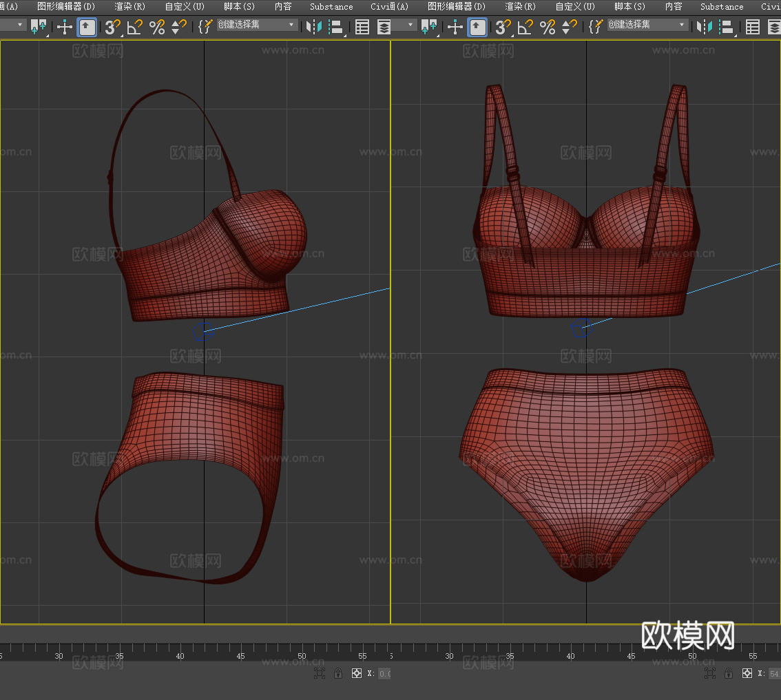The image size is (781, 700).
Task: Open Layer Explorer in the left window
Action: (x=384, y=27)
